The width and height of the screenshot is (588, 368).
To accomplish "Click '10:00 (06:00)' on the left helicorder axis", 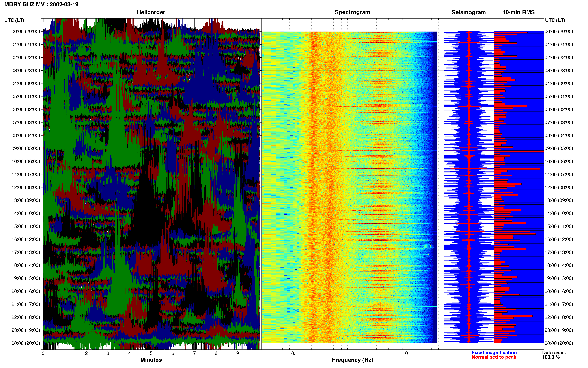I will [26, 161].
